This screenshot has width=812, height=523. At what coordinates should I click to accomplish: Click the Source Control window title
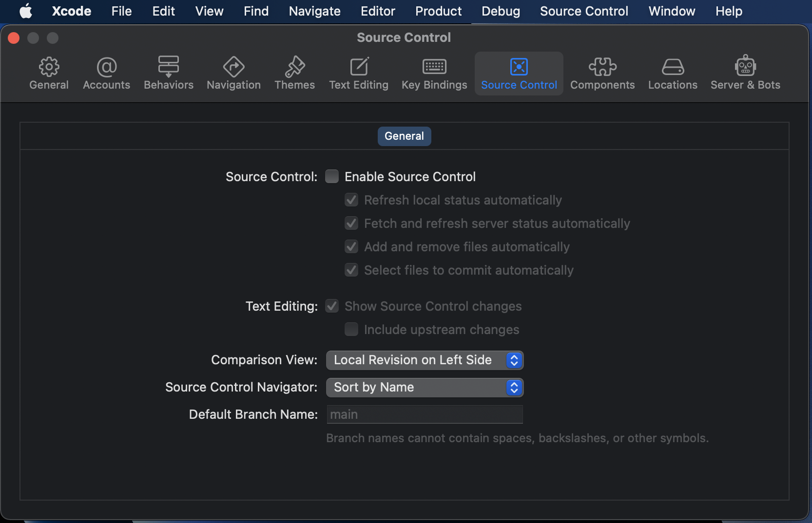tap(404, 37)
